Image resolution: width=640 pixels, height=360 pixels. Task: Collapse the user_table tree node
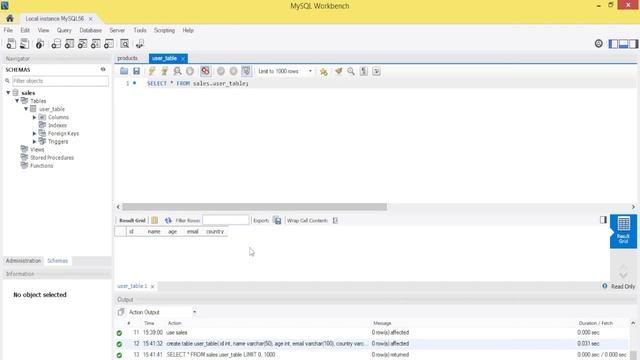[x=26, y=109]
